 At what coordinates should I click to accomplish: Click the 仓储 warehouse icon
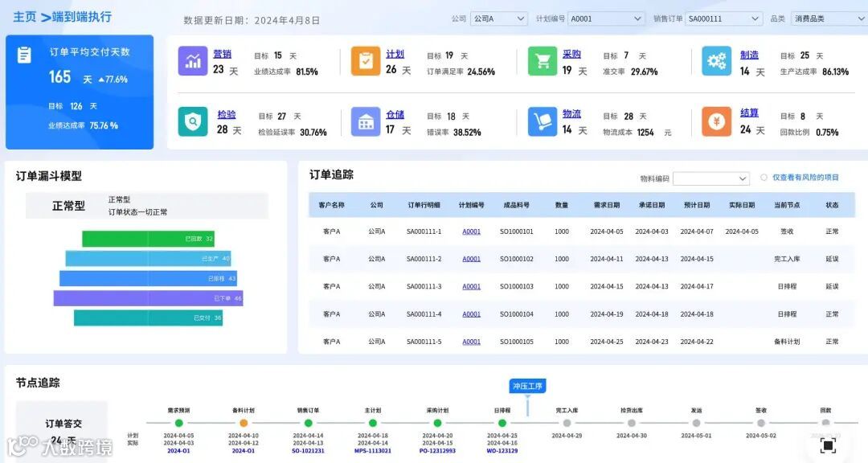tap(366, 121)
